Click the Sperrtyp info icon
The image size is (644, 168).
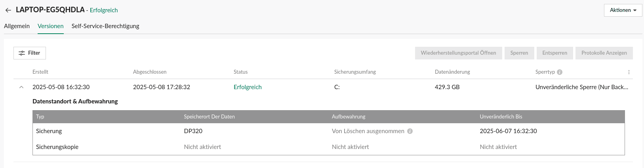click(x=560, y=72)
